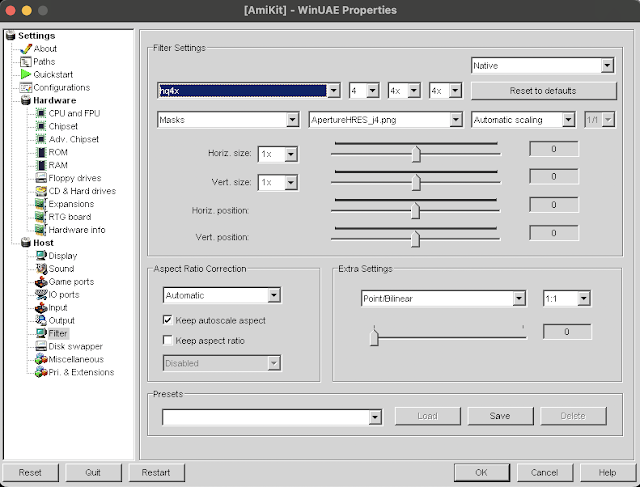Click the Configurations icon in tree
Image resolution: width=640 pixels, height=487 pixels.
point(25,87)
